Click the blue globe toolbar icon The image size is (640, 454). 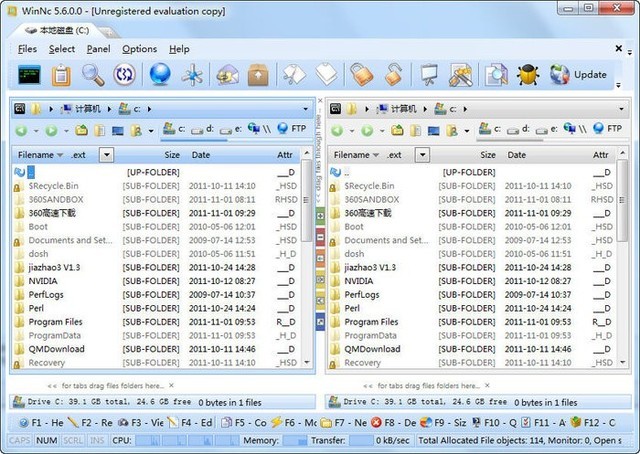160,74
